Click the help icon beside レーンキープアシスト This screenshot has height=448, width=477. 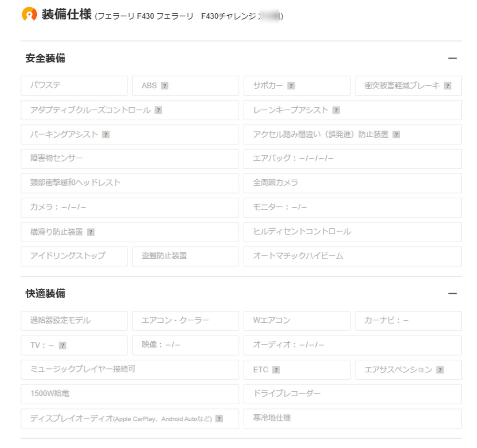click(x=336, y=111)
